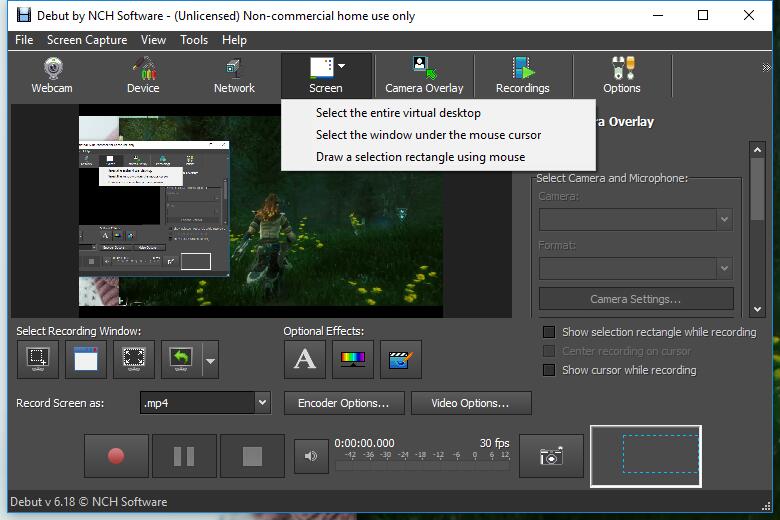Image resolution: width=780 pixels, height=520 pixels.
Task: Choose the Device capture icon
Action: tap(143, 75)
